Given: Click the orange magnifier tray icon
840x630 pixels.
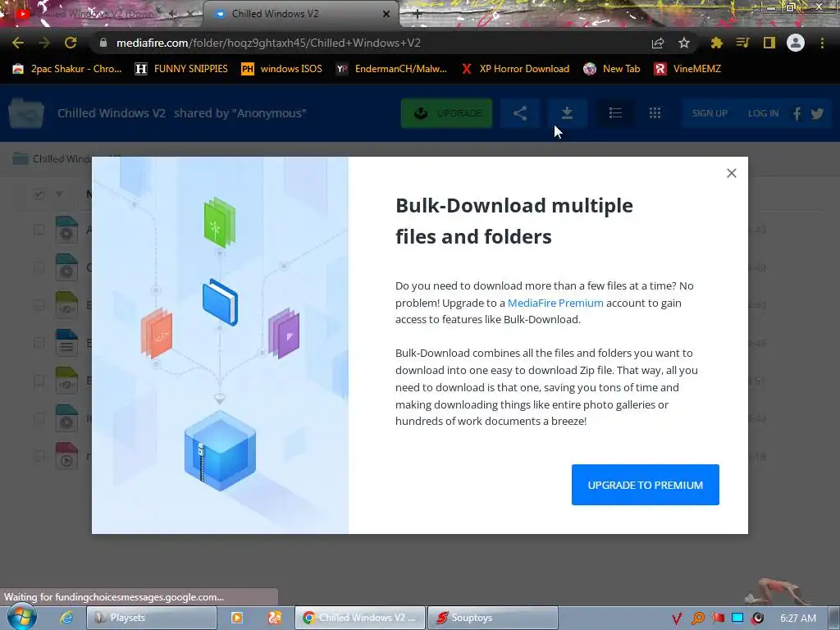Looking at the screenshot, I should (697, 619).
